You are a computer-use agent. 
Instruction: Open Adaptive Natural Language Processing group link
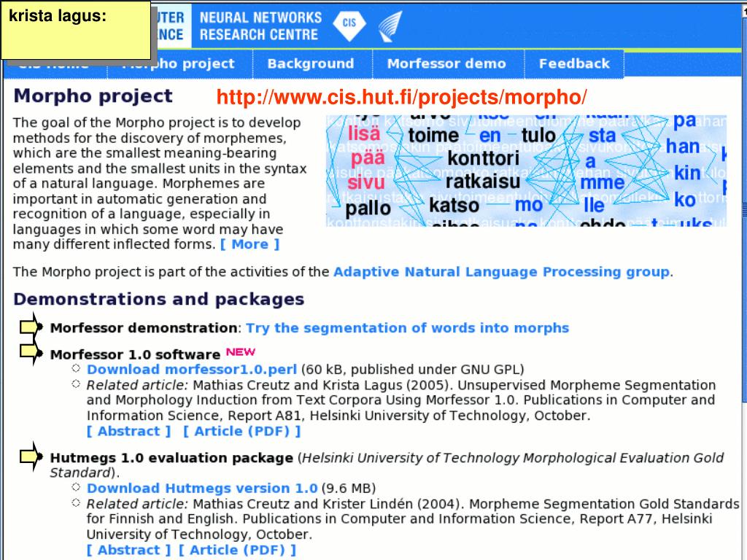click(x=501, y=272)
